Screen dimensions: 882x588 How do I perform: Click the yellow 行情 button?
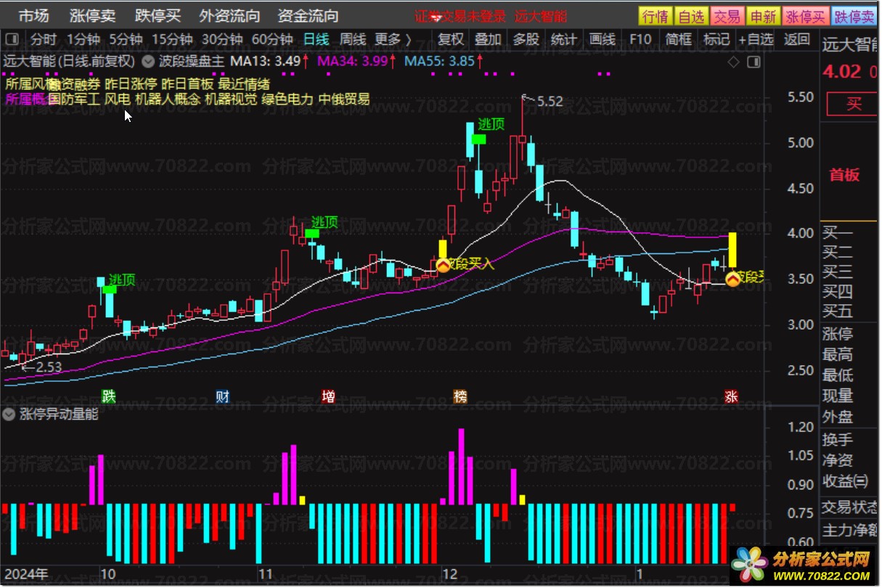(656, 16)
